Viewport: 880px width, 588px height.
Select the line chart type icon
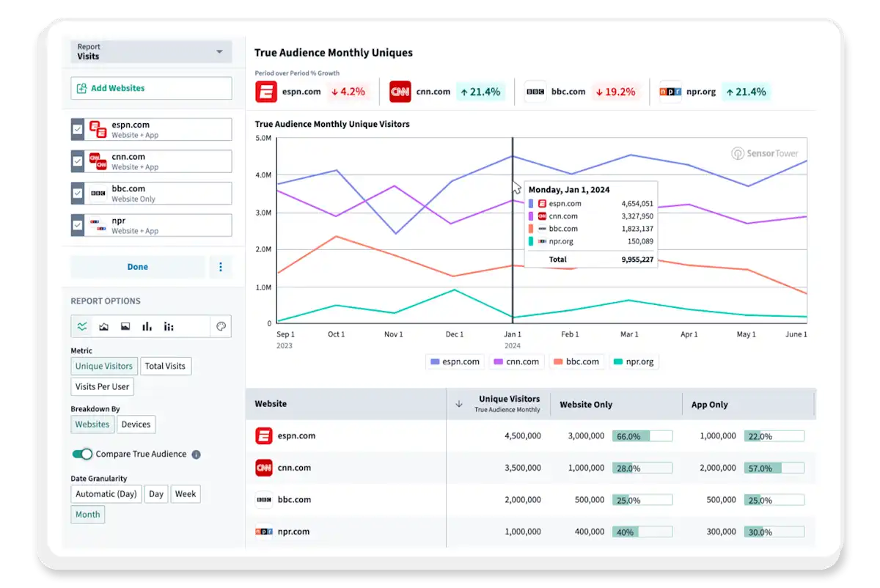(82, 326)
